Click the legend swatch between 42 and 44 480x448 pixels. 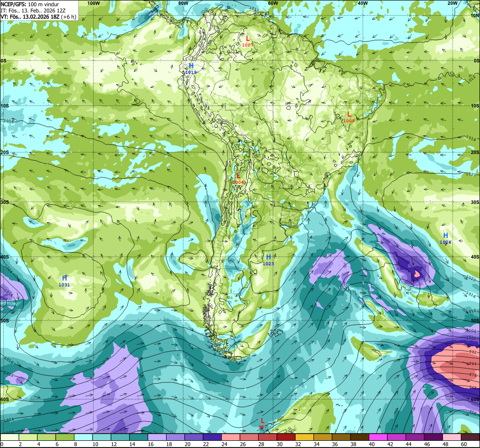(x=396, y=437)
